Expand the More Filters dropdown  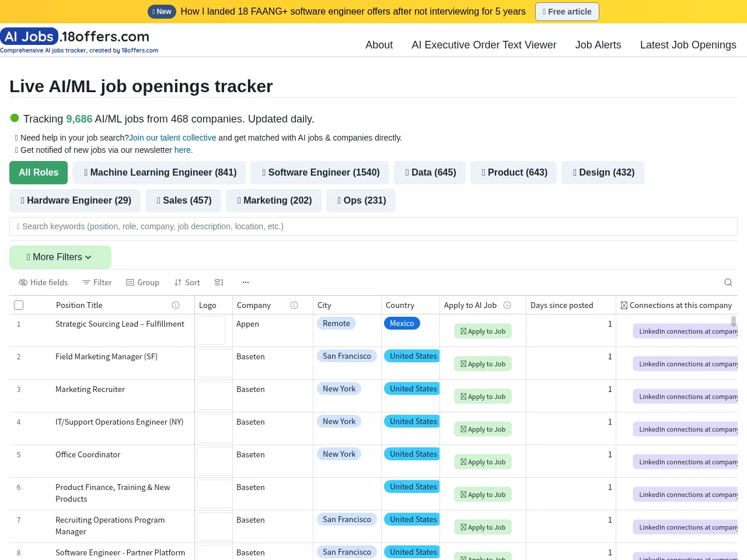pos(60,257)
